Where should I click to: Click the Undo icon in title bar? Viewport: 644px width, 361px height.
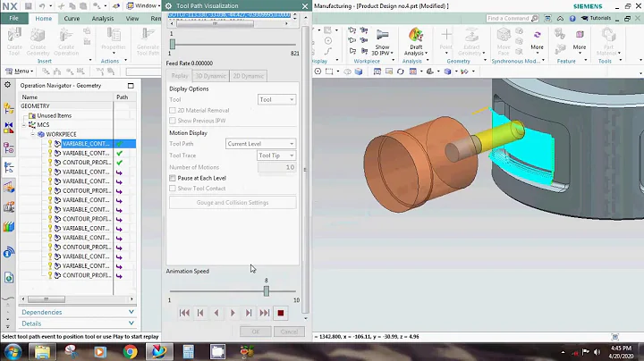coord(42,5)
